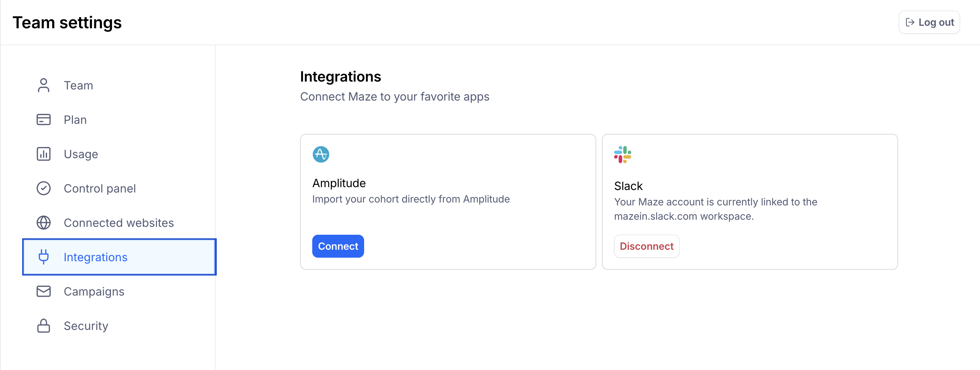Navigate to Connected websites
Image resolution: width=980 pixels, height=370 pixels.
pyautogui.click(x=118, y=223)
